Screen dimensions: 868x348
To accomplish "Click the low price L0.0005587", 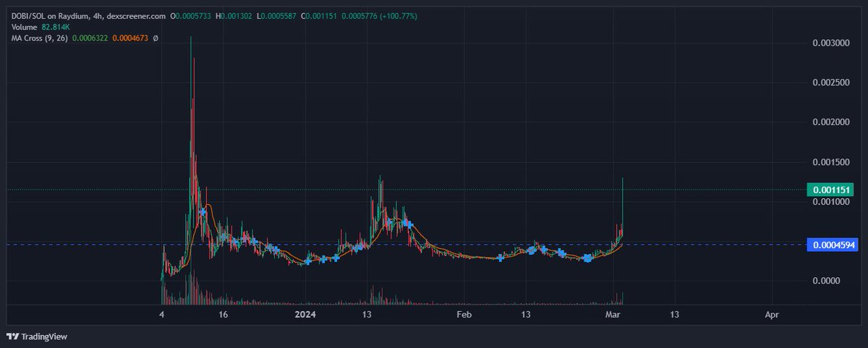I will click(x=275, y=15).
